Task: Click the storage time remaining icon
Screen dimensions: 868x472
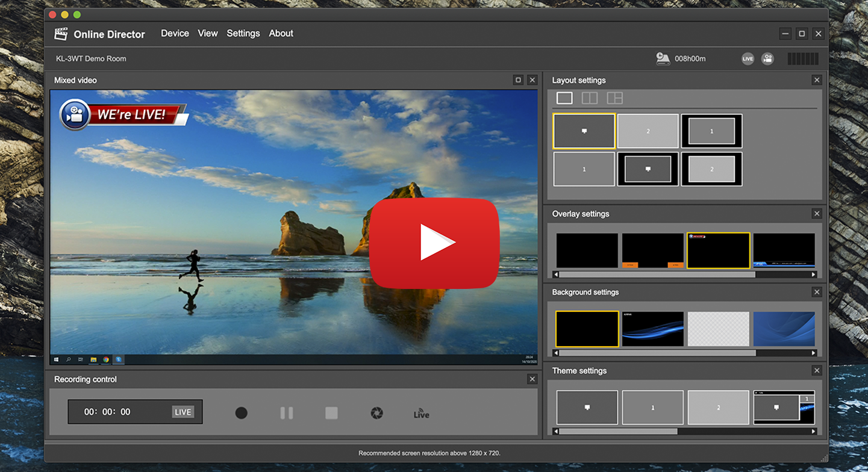Action: coord(663,58)
